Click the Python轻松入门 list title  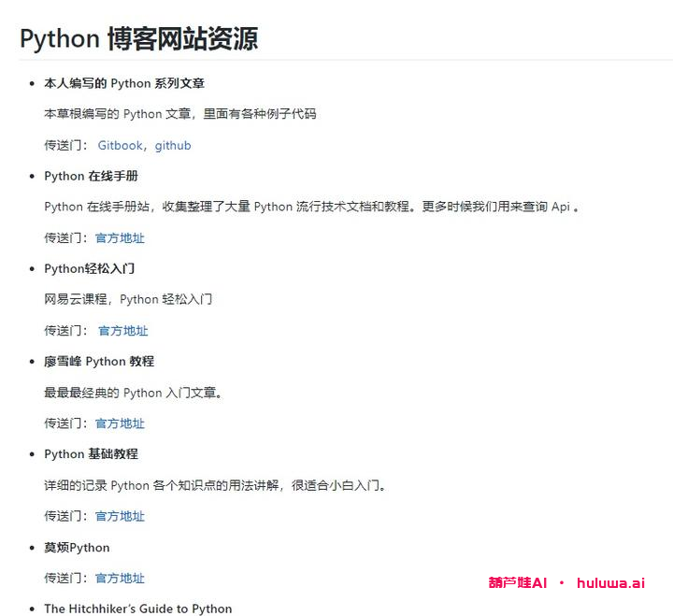coord(90,268)
